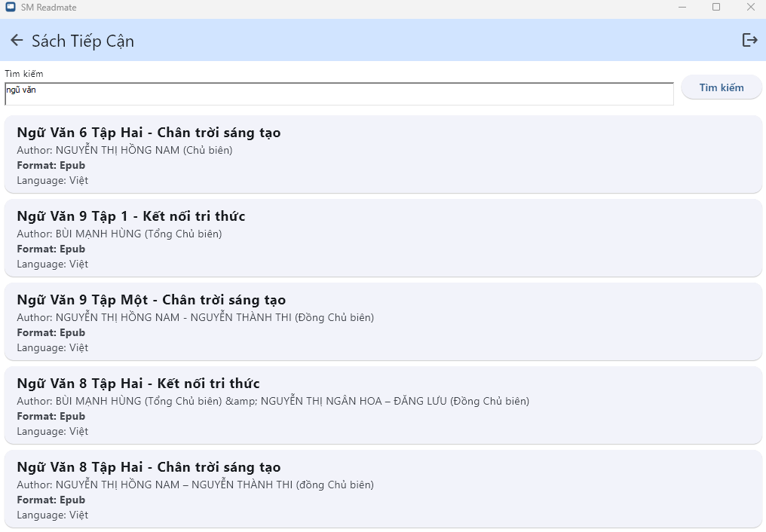766x532 pixels.
Task: Click the Tìm kiếm button to search again
Action: [x=720, y=87]
